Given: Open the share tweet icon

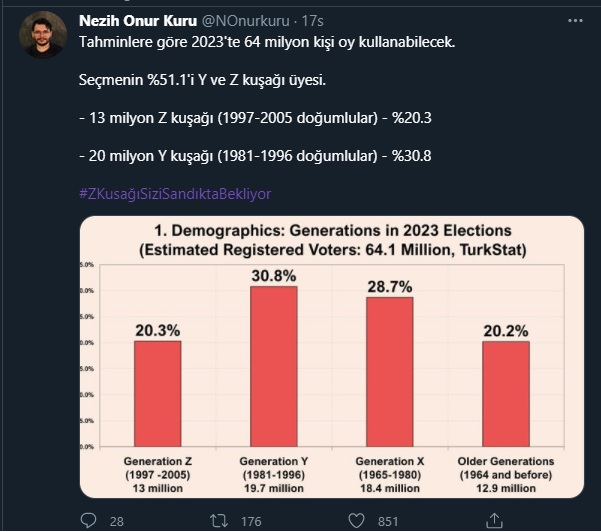Looking at the screenshot, I should [x=491, y=520].
